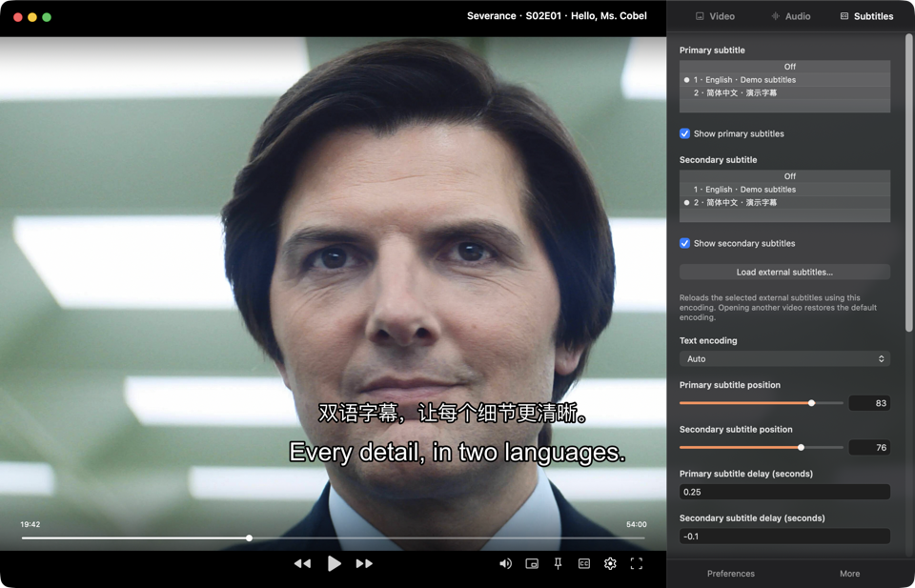Zoom the window with the green button
The width and height of the screenshot is (915, 588).
point(47,17)
